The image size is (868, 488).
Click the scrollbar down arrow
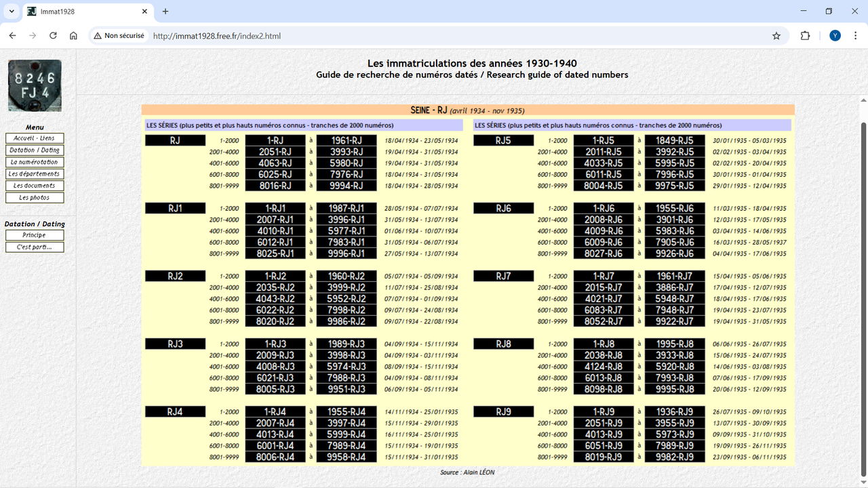[863, 482]
